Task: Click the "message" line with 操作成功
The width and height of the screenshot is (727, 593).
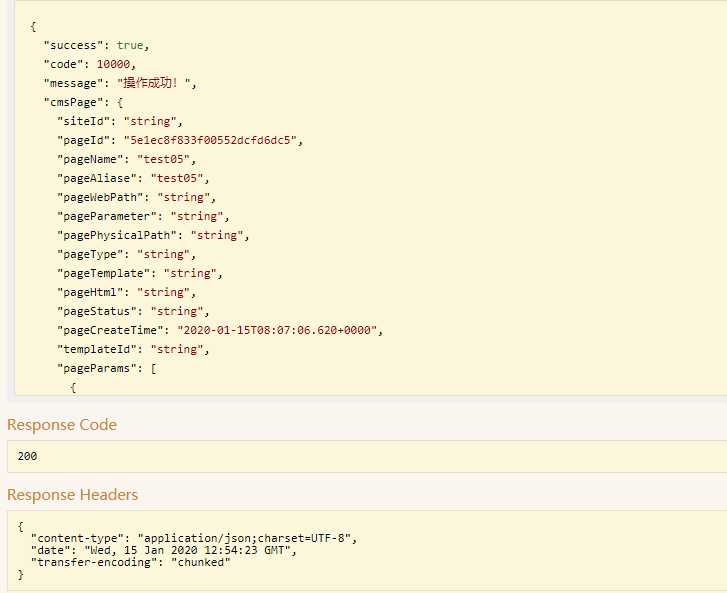Action: coord(120,83)
